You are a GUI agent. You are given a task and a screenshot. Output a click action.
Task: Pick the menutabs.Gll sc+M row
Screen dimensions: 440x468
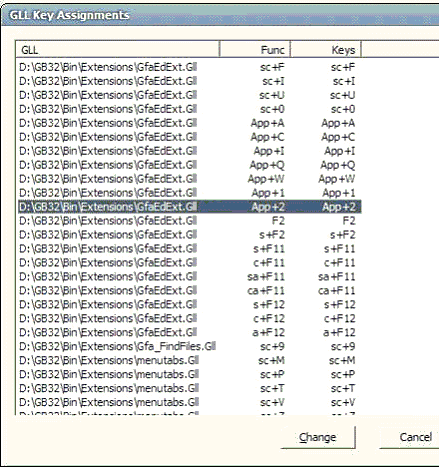pos(189,361)
